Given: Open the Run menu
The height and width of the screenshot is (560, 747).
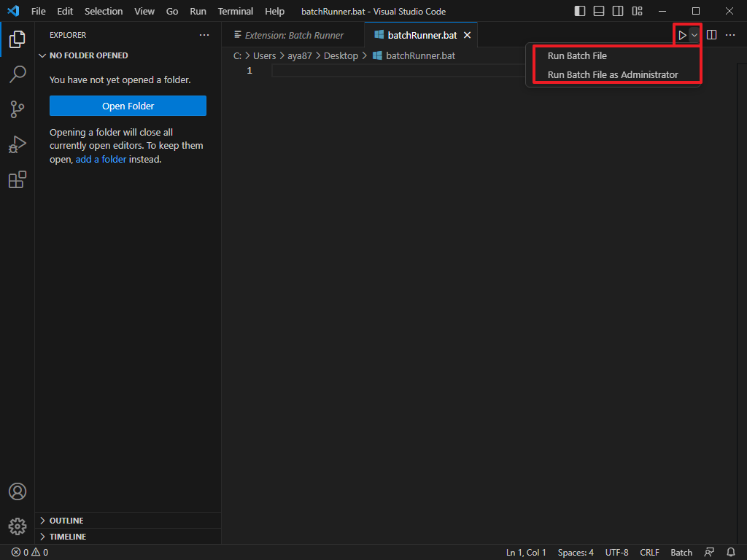Looking at the screenshot, I should click(198, 11).
